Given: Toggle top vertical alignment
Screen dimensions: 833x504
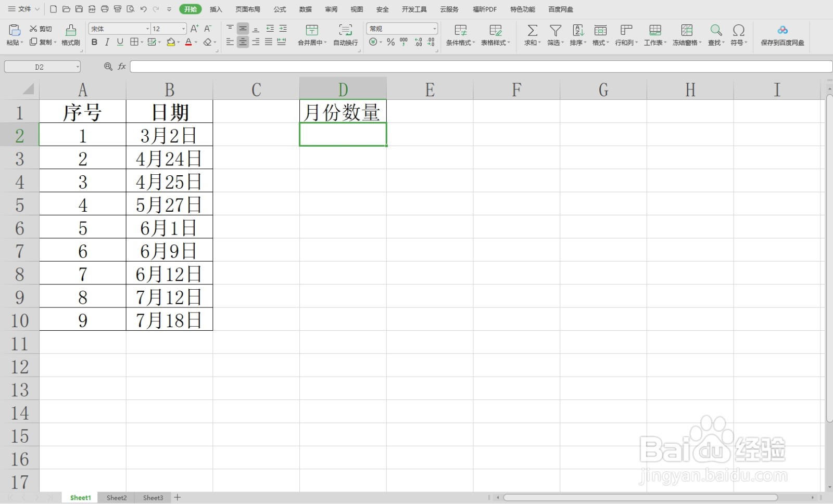Looking at the screenshot, I should [230, 29].
